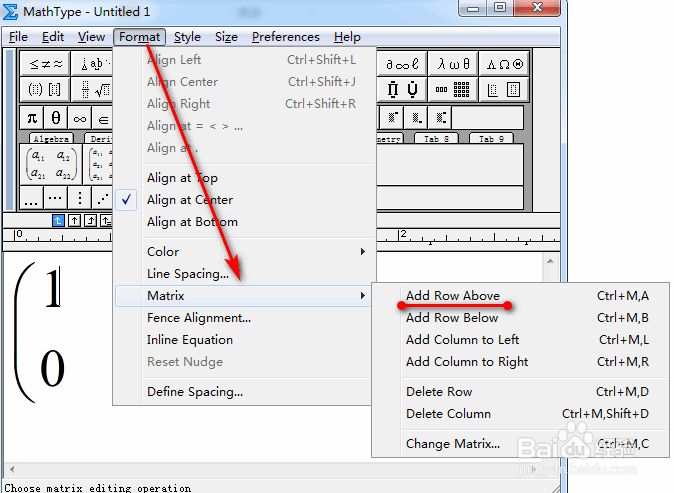Open the Preferences menu
The width and height of the screenshot is (674, 493).
coord(286,37)
